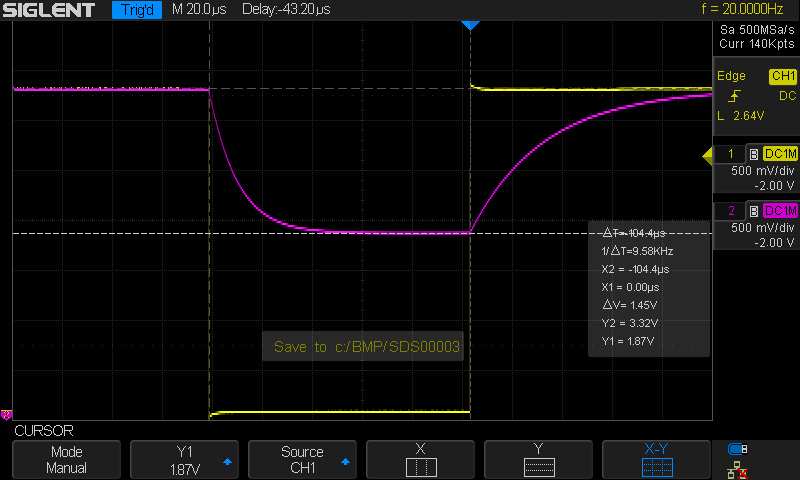Image resolution: width=800 pixels, height=480 pixels.
Task: Click the Sa 500MSa/s sample rate text
Action: [x=757, y=30]
